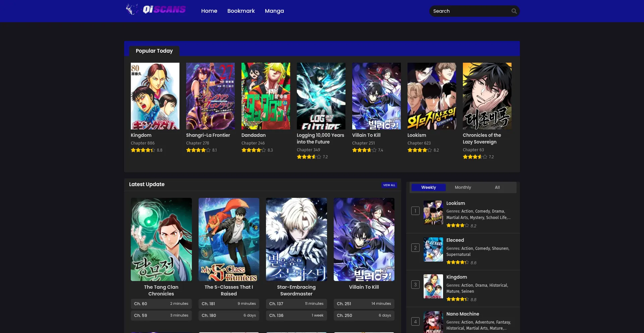Open the Lookism cover in Popular Today
Screen dimensions: 644x333
coord(432,96)
